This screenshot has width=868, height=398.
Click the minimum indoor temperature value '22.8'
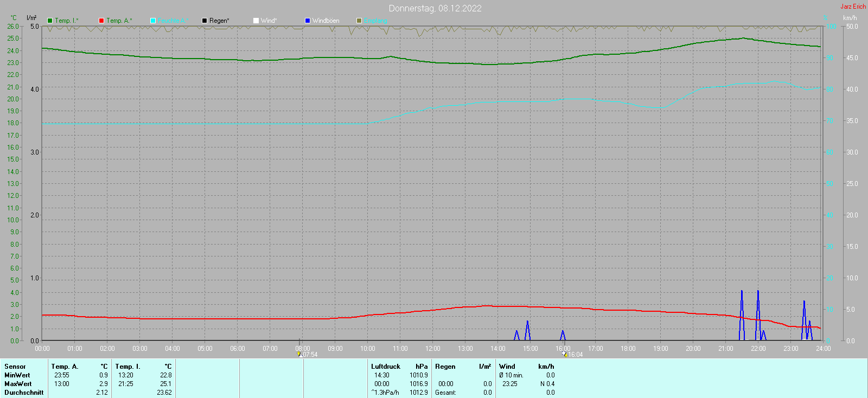(166, 375)
